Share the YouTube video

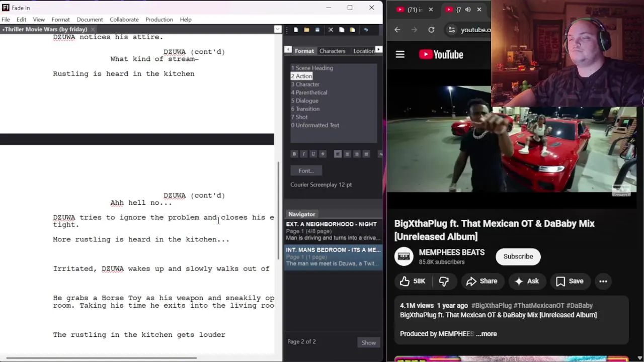click(481, 282)
